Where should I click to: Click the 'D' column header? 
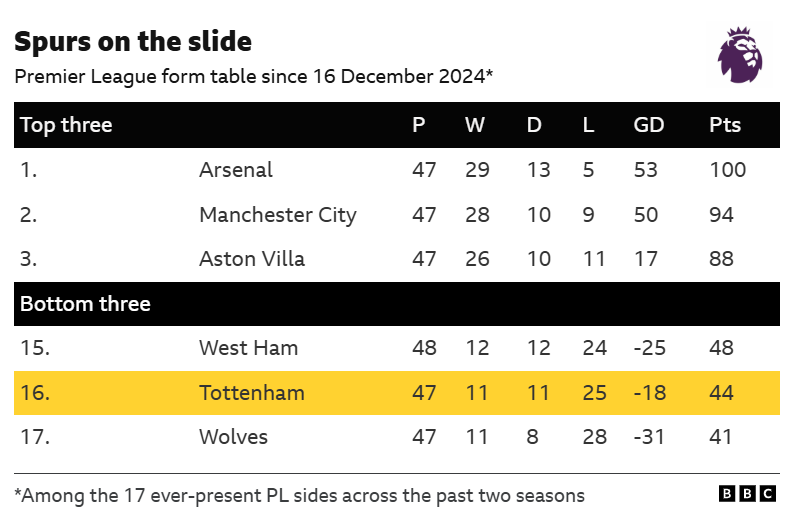tap(534, 125)
